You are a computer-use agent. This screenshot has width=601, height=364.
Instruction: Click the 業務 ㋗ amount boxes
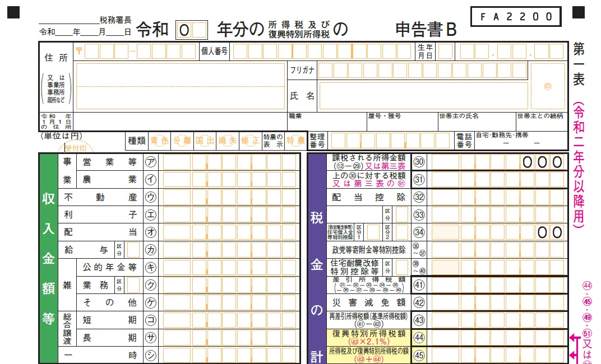click(x=230, y=285)
